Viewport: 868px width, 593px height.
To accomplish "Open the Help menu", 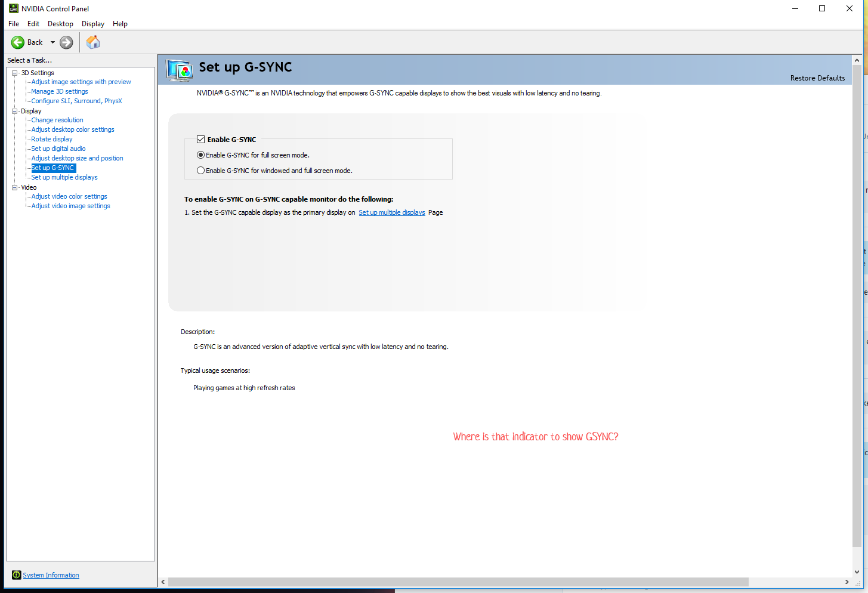I will click(x=120, y=24).
